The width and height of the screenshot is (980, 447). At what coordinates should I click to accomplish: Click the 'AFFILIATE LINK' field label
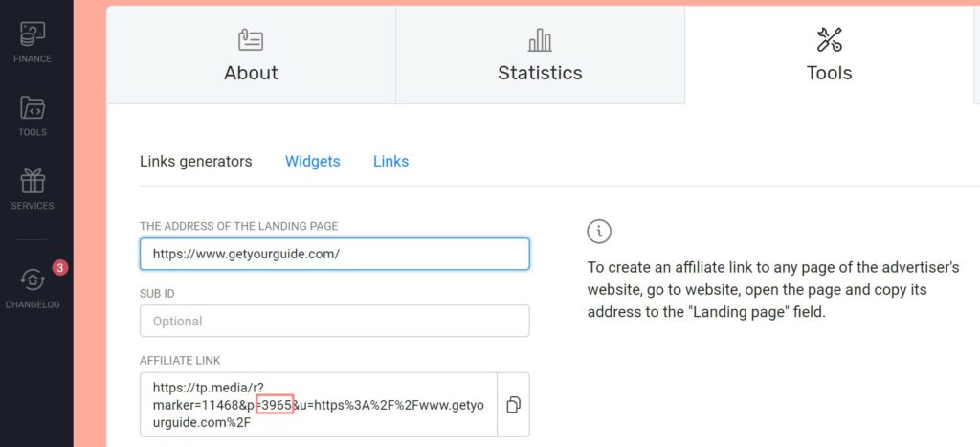point(180,361)
